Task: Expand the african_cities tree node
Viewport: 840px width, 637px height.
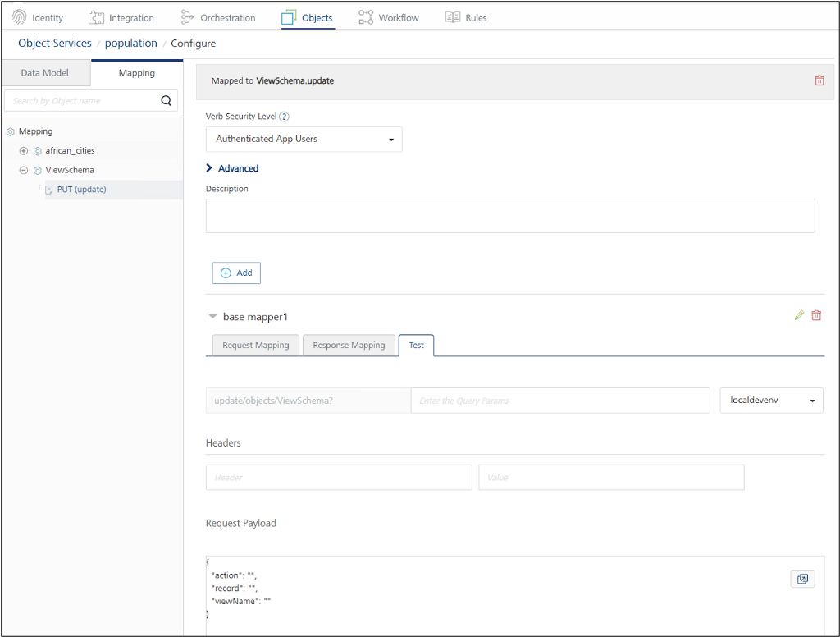Action: coord(24,151)
